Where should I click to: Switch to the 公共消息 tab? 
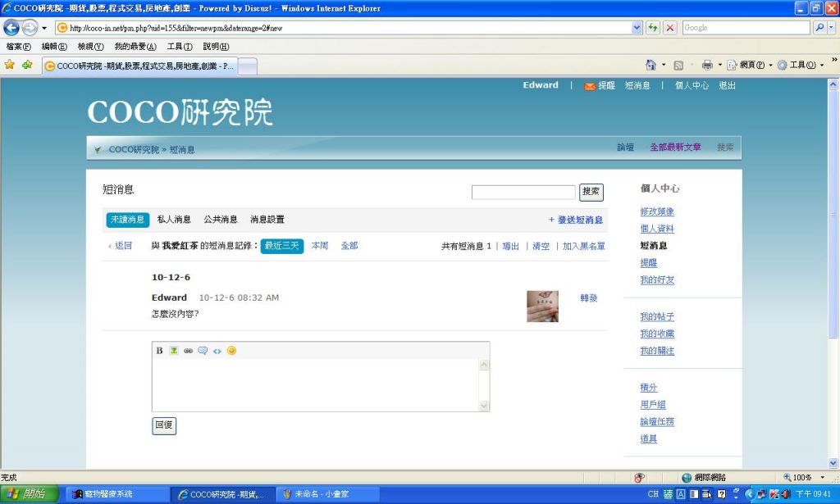point(221,220)
